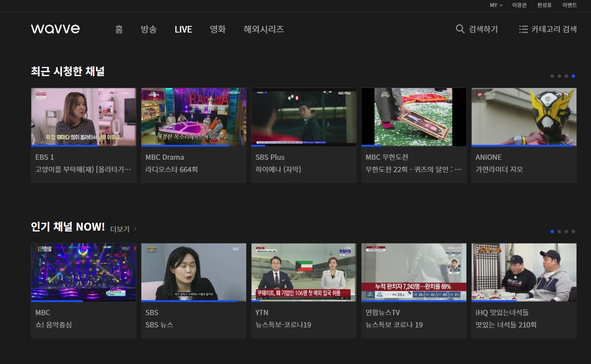The width and height of the screenshot is (591, 364).
Task: Click the 연합뉴스TV channel name
Action: click(x=383, y=313)
